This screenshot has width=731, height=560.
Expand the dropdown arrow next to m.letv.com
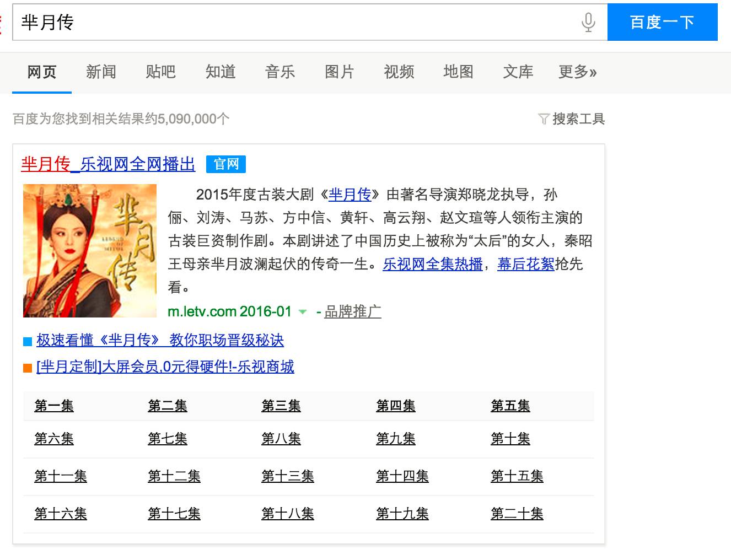click(x=302, y=312)
